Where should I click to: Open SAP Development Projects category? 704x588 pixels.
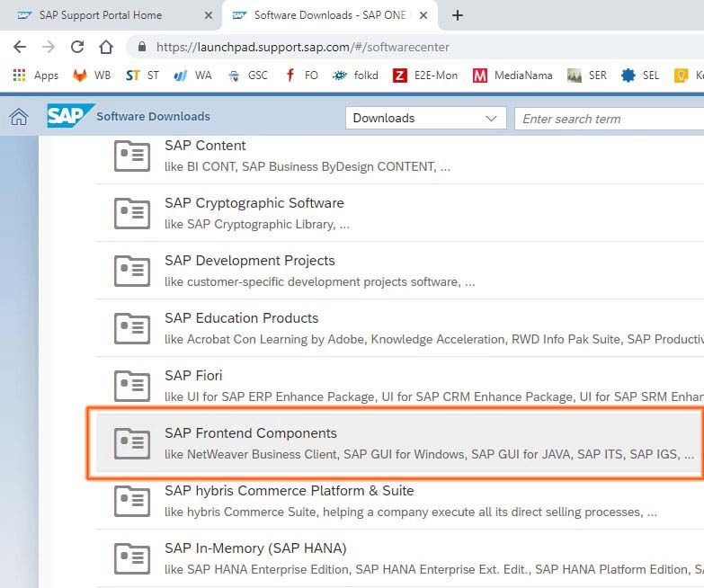click(250, 261)
